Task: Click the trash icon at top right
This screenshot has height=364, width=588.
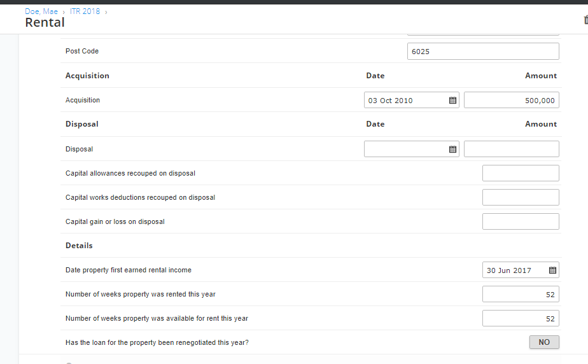Action: coord(585,20)
